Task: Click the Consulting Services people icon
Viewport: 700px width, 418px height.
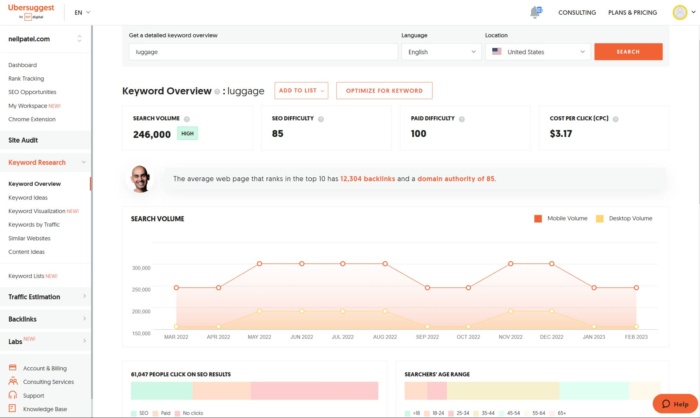Action: point(13,381)
